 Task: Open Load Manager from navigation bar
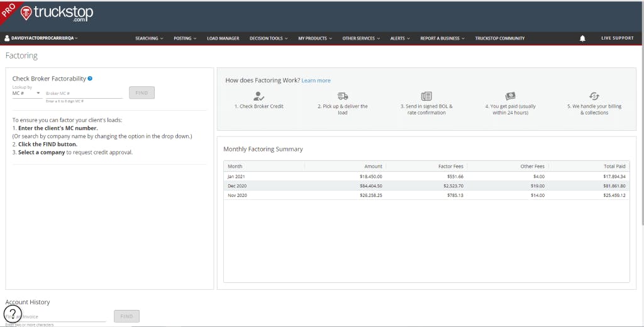[223, 38]
